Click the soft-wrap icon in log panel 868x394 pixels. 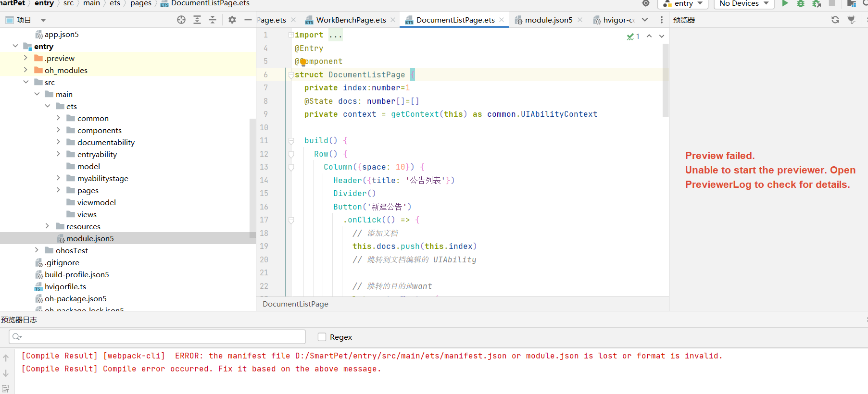coord(6,389)
